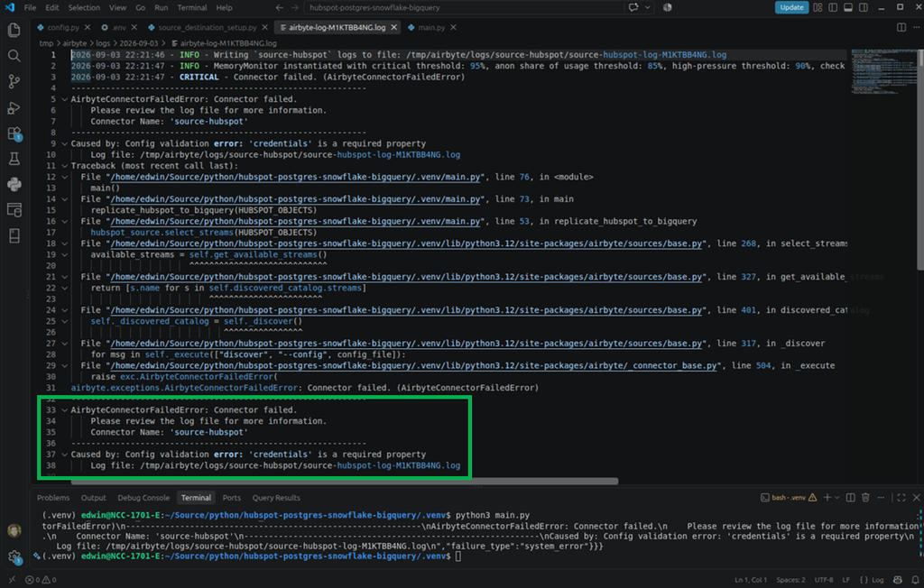Switch to the config.py tab

pyautogui.click(x=63, y=27)
